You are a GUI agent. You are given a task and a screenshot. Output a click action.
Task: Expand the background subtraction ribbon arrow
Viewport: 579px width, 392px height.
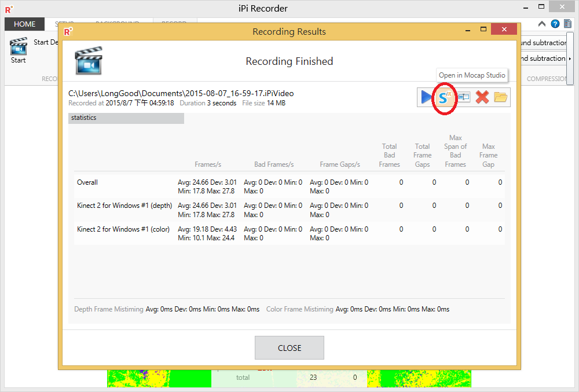(570, 58)
